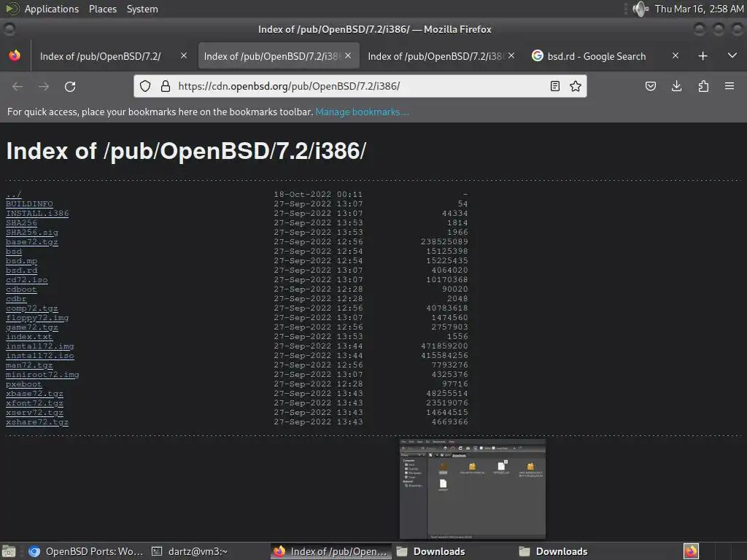Viewport: 747px width, 560px height.
Task: Click the bsd.mp link
Action: tap(21, 261)
